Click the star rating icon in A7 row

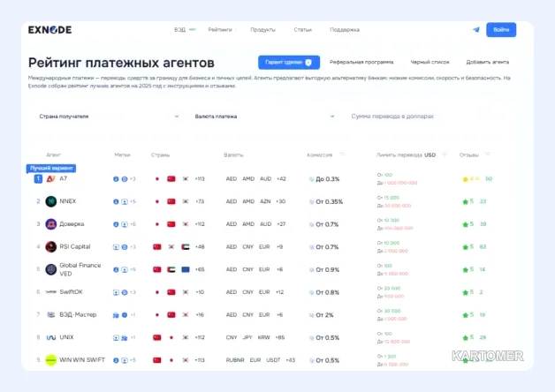pos(465,179)
